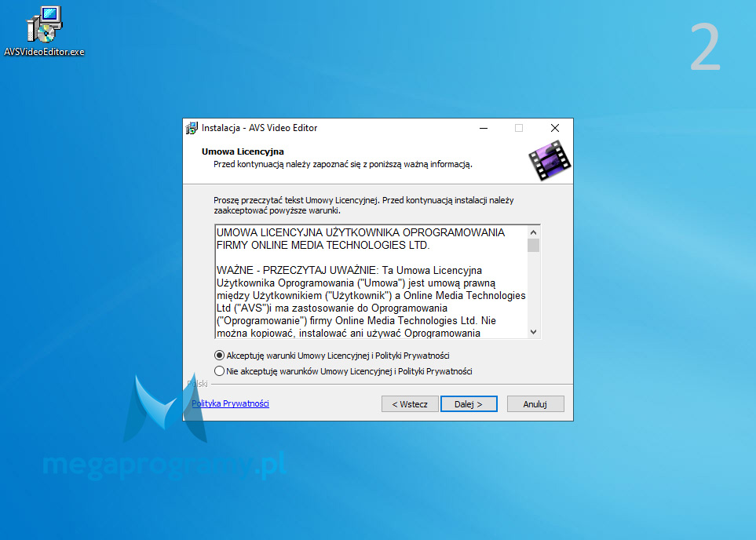Open the AVSVideoEditor.exe desktop icon

[44, 31]
